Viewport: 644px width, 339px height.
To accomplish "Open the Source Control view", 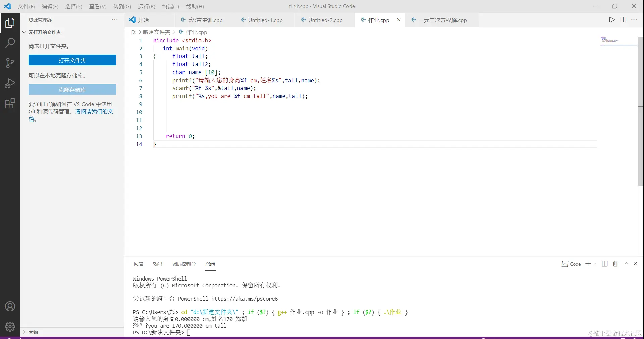I will [10, 63].
